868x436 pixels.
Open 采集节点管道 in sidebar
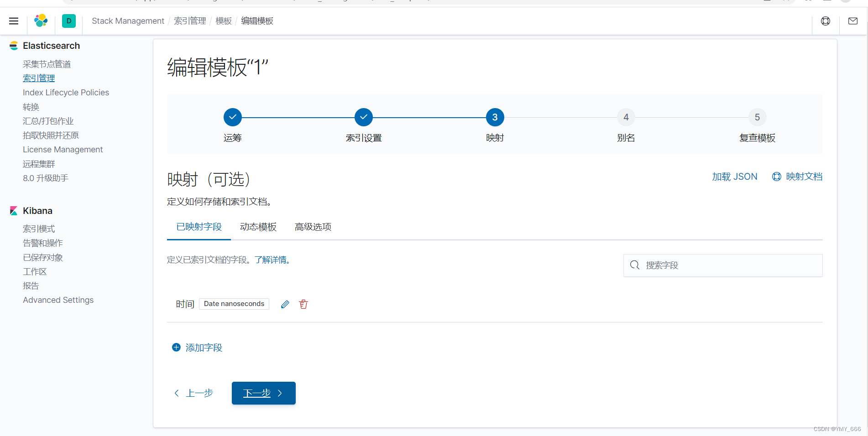tap(47, 64)
